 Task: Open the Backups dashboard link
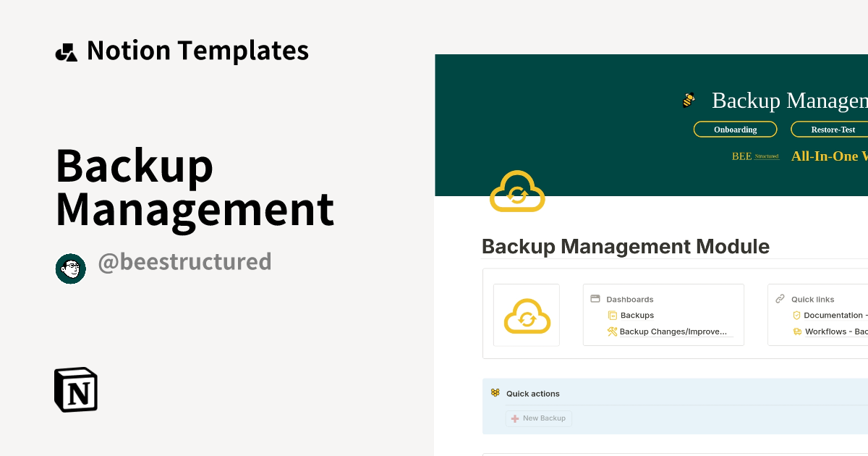pos(637,315)
